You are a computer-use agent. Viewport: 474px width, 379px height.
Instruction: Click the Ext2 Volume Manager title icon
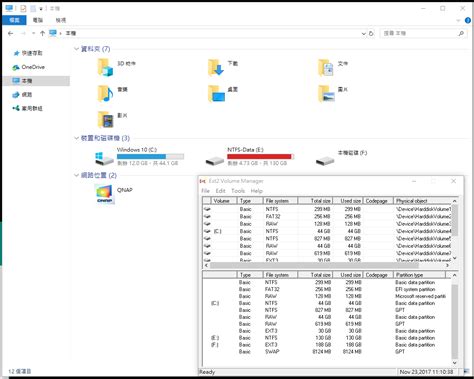(203, 181)
